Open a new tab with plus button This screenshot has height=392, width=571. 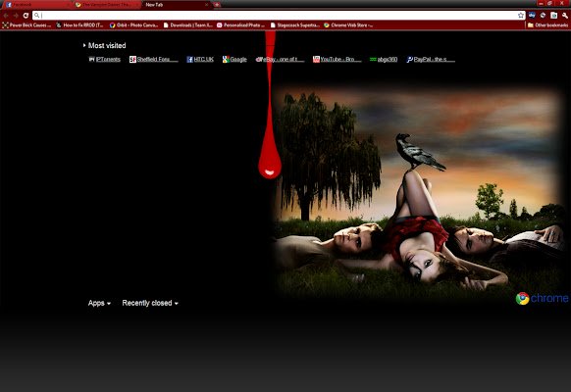coord(217,5)
